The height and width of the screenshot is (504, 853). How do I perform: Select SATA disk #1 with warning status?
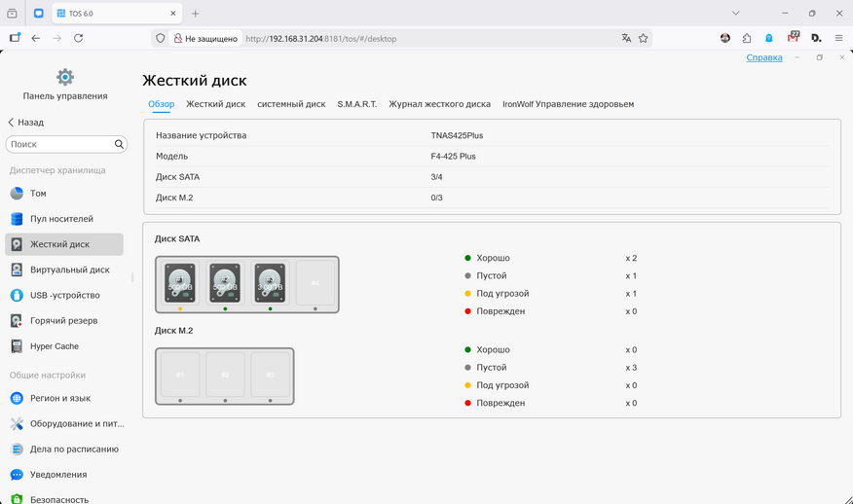[180, 283]
